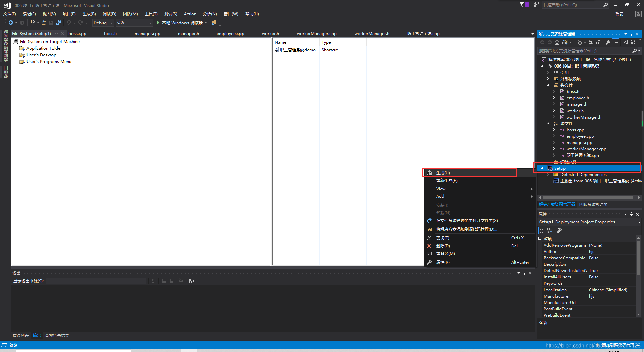This screenshot has width=644, height=352.
Task: Toggle Alphabetical sort in Properties panel
Action: pos(550,230)
